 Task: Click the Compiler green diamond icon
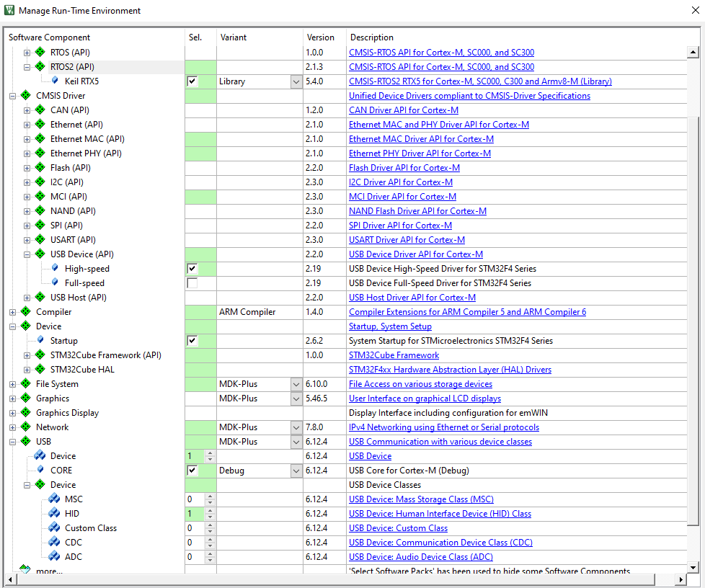click(x=26, y=311)
